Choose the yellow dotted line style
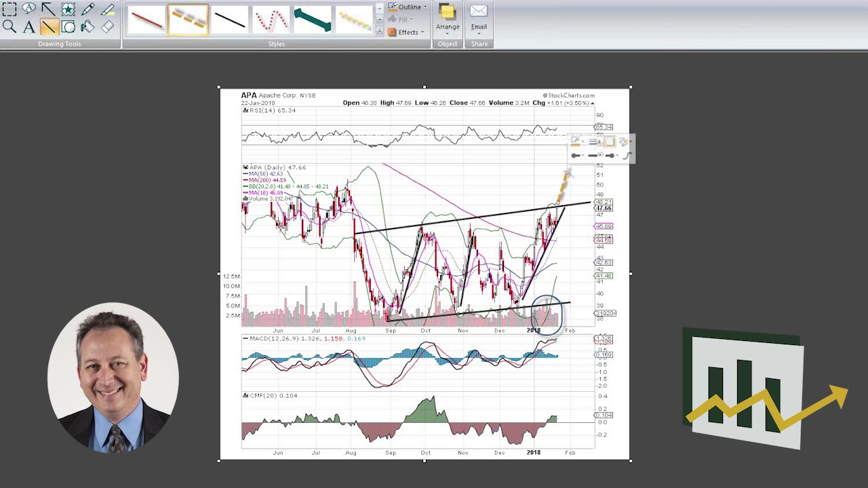The height and width of the screenshot is (488, 868). [x=353, y=20]
